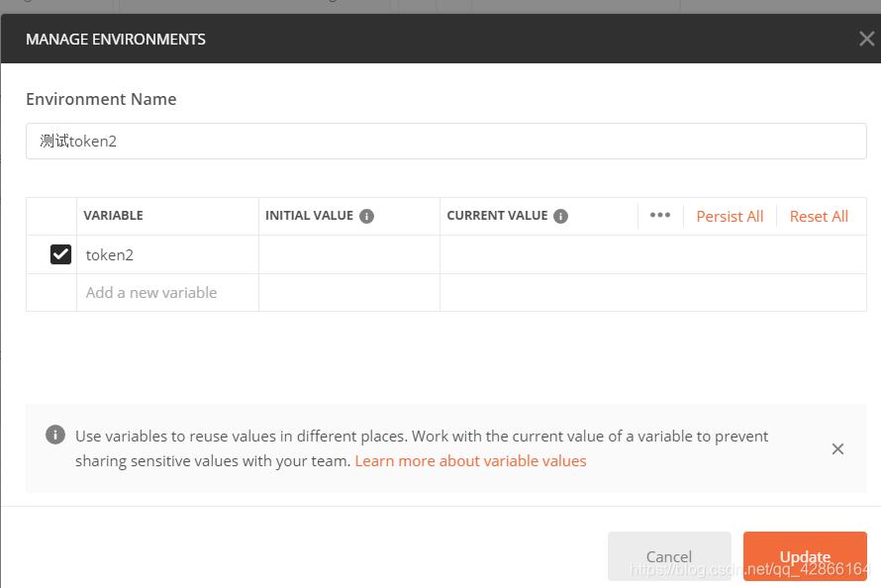Click the Current Value info icon
This screenshot has height=588, width=881.
coord(560,216)
